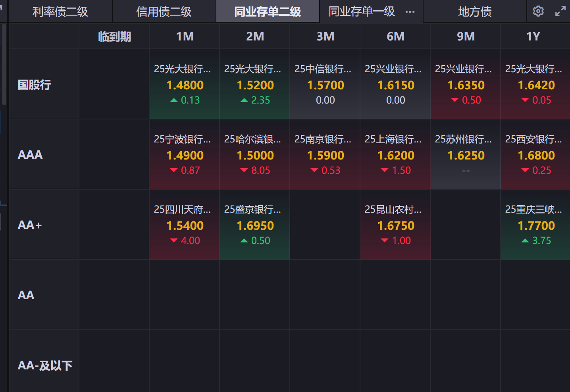Open the settings gear icon
Image resolution: width=570 pixels, height=392 pixels.
click(538, 11)
